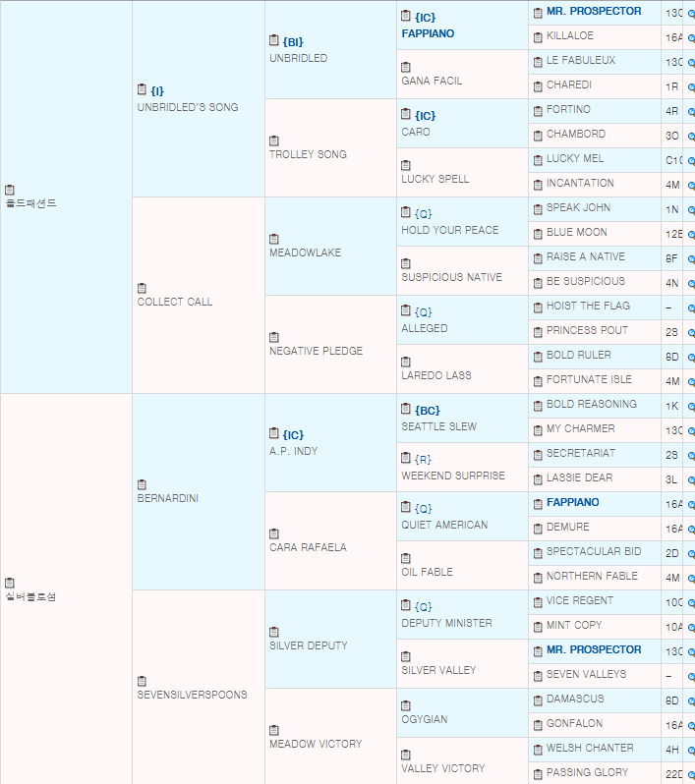The image size is (695, 784).
Task: Click the HOLD YOUR PEACE name
Action: [450, 230]
